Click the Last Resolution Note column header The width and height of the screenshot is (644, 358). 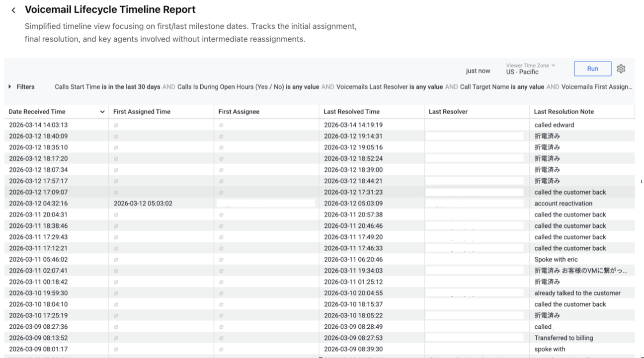coord(563,111)
